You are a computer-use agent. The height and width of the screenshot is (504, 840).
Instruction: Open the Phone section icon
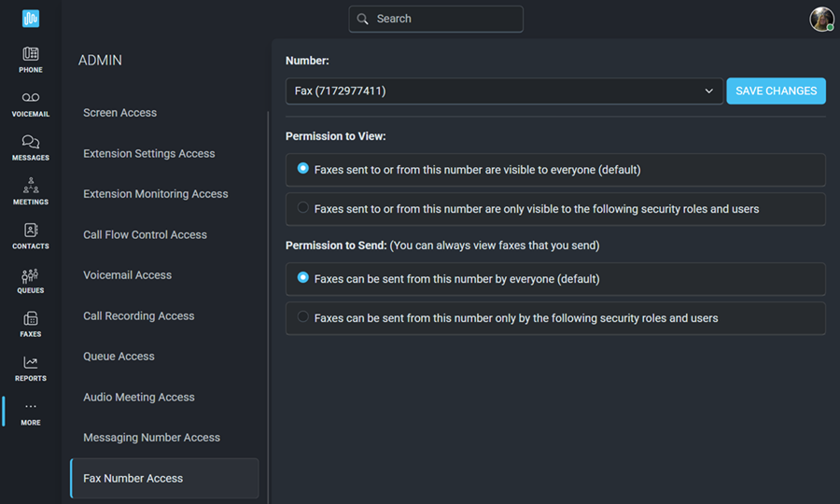31,53
